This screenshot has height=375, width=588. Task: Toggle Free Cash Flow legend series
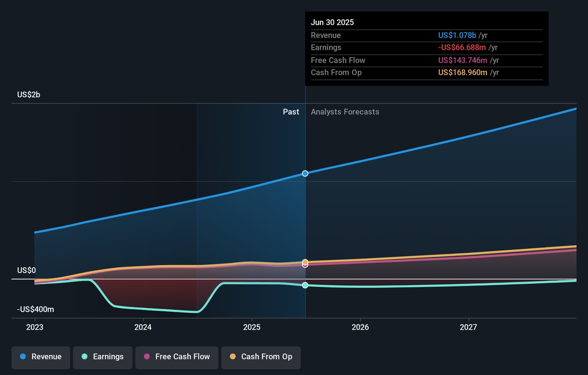177,357
